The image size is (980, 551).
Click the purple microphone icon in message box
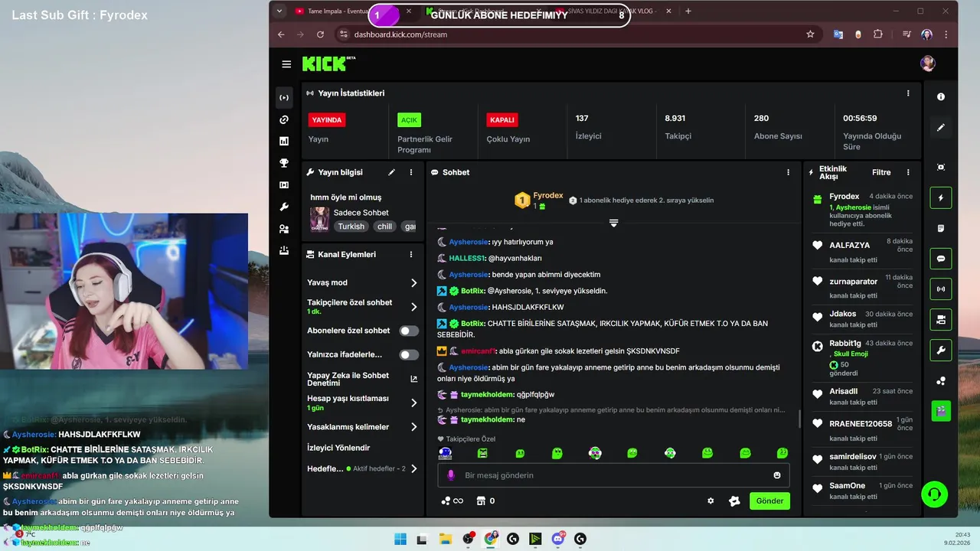point(450,475)
